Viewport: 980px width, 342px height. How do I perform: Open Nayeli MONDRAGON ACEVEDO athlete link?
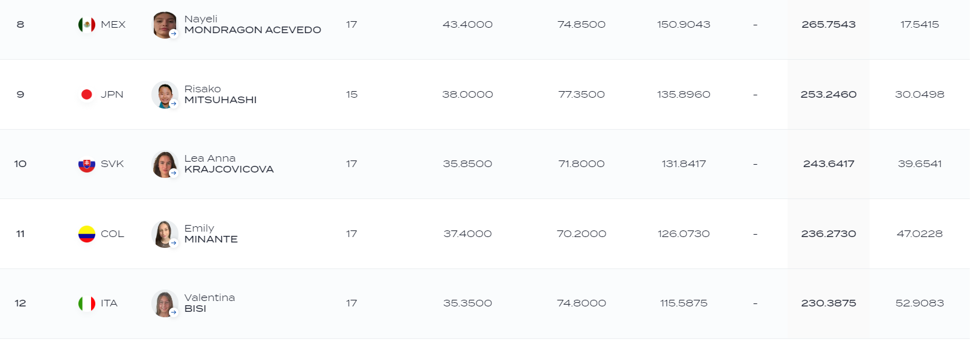[253, 25]
